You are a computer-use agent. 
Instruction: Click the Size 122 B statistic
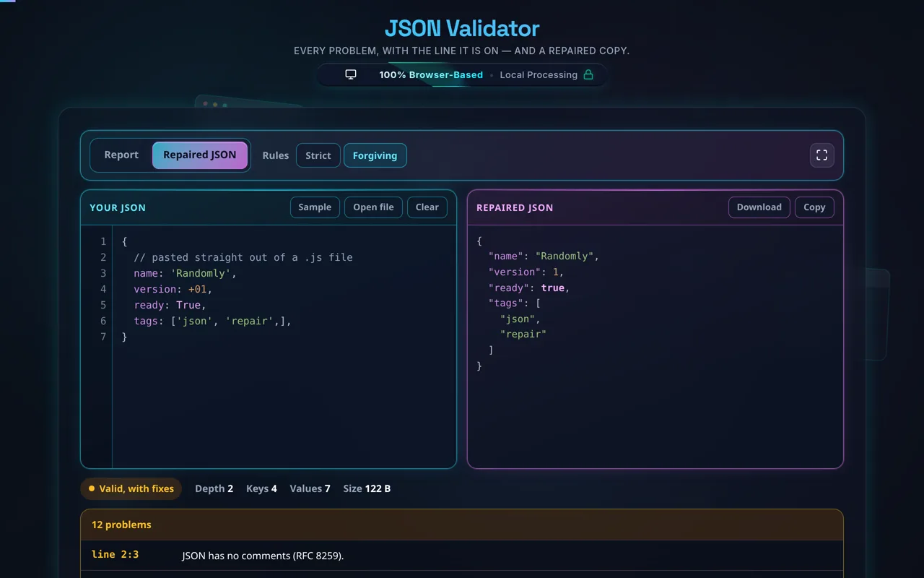(x=367, y=488)
